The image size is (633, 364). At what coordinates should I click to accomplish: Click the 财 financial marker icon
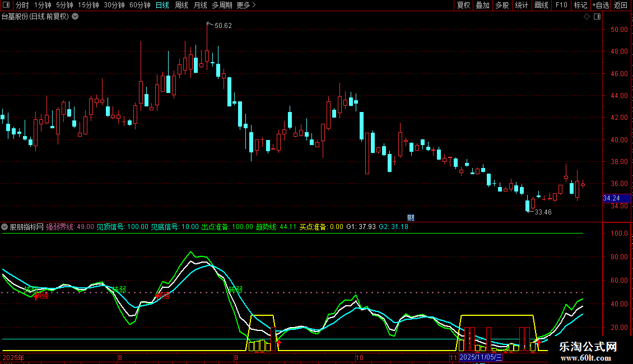tap(411, 217)
